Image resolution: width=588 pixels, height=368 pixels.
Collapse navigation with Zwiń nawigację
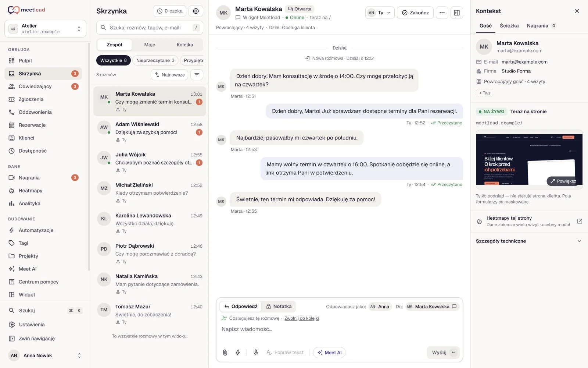pos(45,339)
